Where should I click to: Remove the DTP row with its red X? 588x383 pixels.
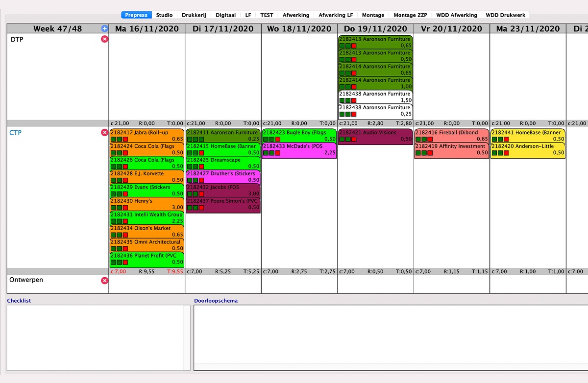(104, 39)
